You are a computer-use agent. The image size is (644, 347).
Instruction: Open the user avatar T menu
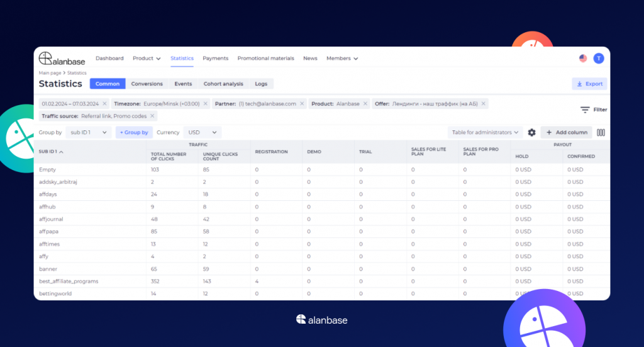coord(599,59)
